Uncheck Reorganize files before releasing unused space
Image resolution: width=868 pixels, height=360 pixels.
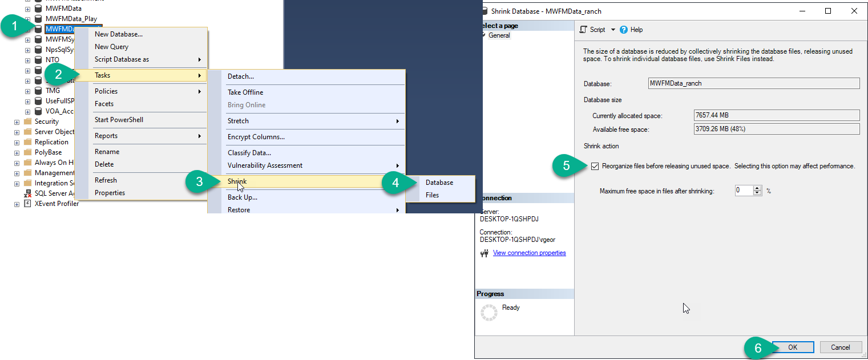click(596, 167)
